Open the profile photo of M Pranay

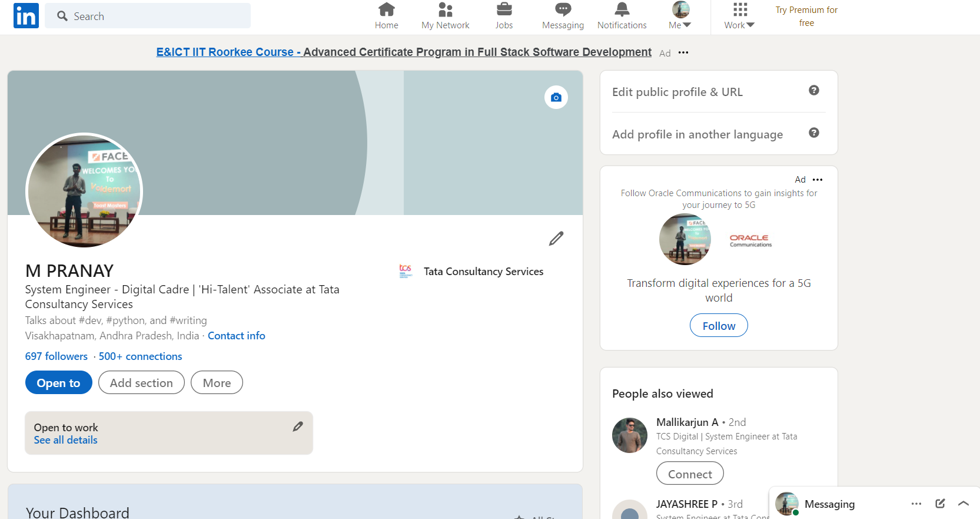84,191
